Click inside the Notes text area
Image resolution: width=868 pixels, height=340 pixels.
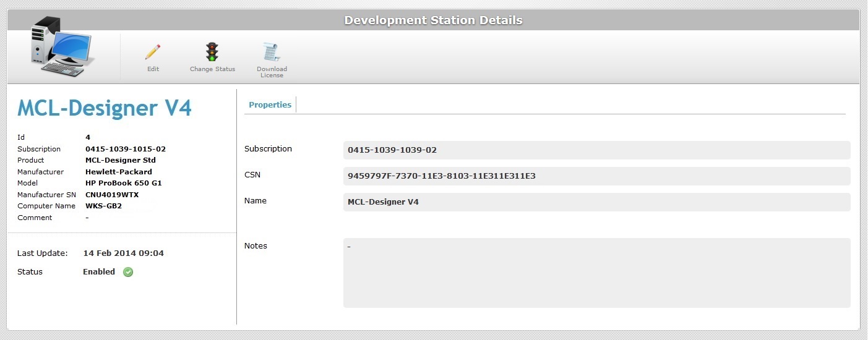(x=596, y=273)
